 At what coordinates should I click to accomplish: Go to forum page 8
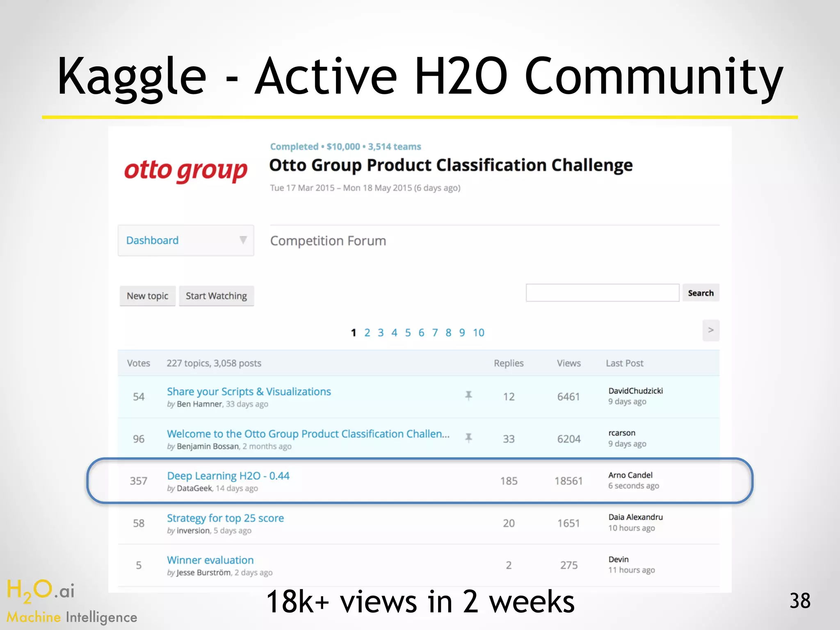448,333
